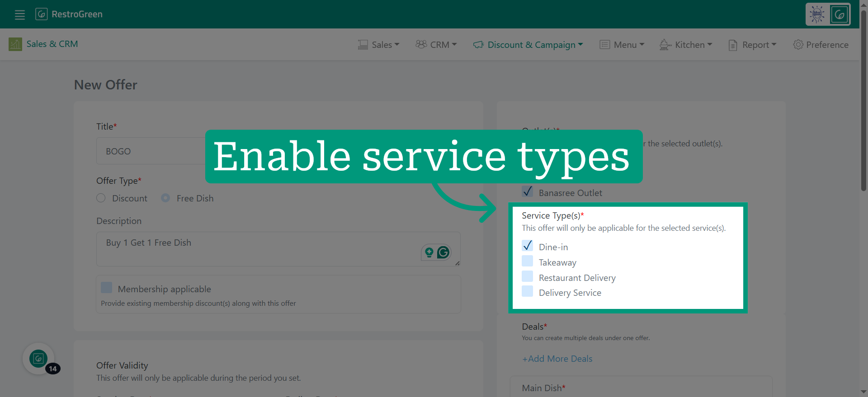Click the RestroGreen logo icon
The width and height of the screenshot is (868, 397).
pyautogui.click(x=41, y=14)
